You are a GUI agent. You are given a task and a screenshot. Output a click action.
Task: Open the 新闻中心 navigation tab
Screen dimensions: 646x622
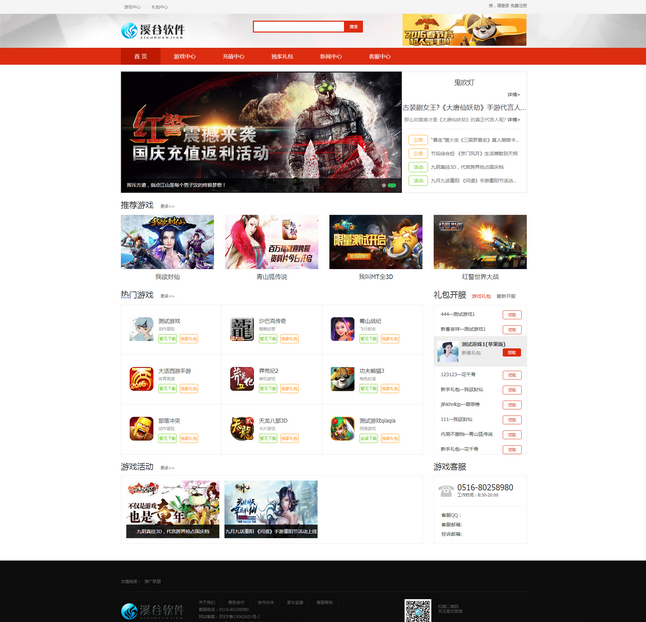coord(331,56)
